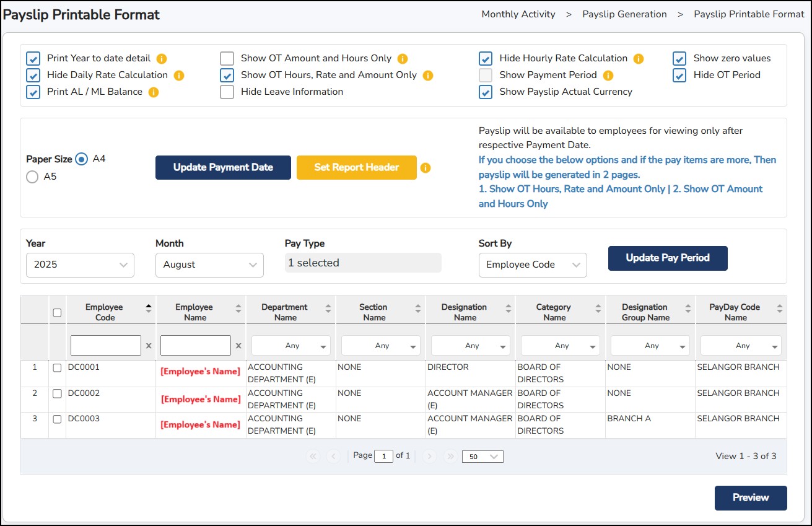The image size is (812, 526).
Task: Open the Sort By Employee Code dropdown
Action: 533,265
